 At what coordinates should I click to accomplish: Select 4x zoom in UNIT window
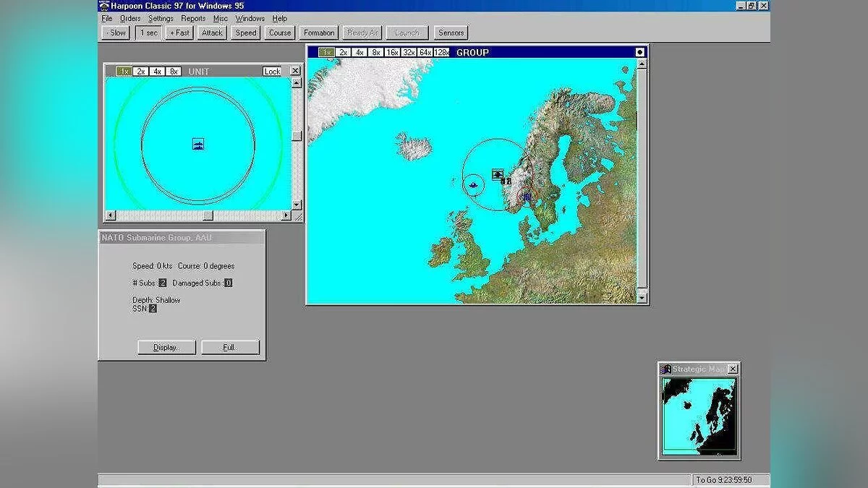coord(157,71)
